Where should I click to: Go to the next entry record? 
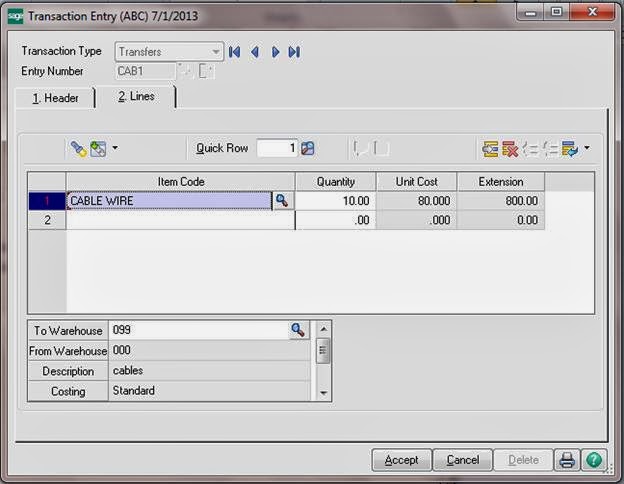click(275, 52)
